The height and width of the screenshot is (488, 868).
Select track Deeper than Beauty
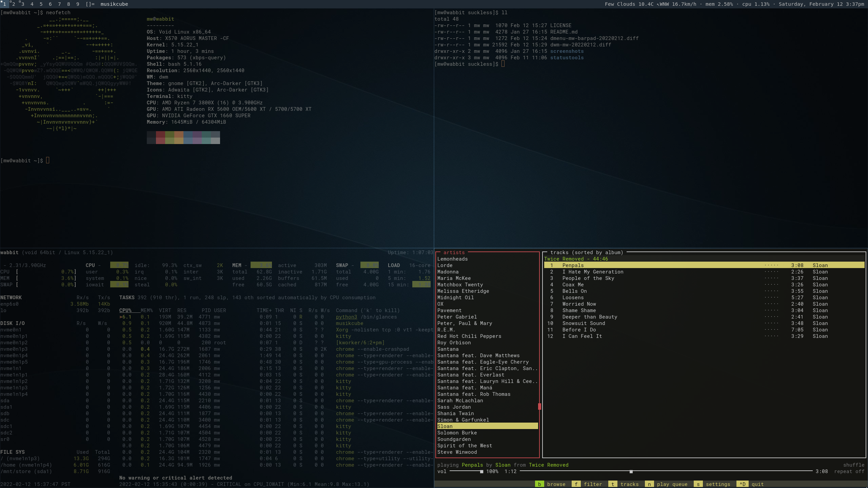pos(704,317)
